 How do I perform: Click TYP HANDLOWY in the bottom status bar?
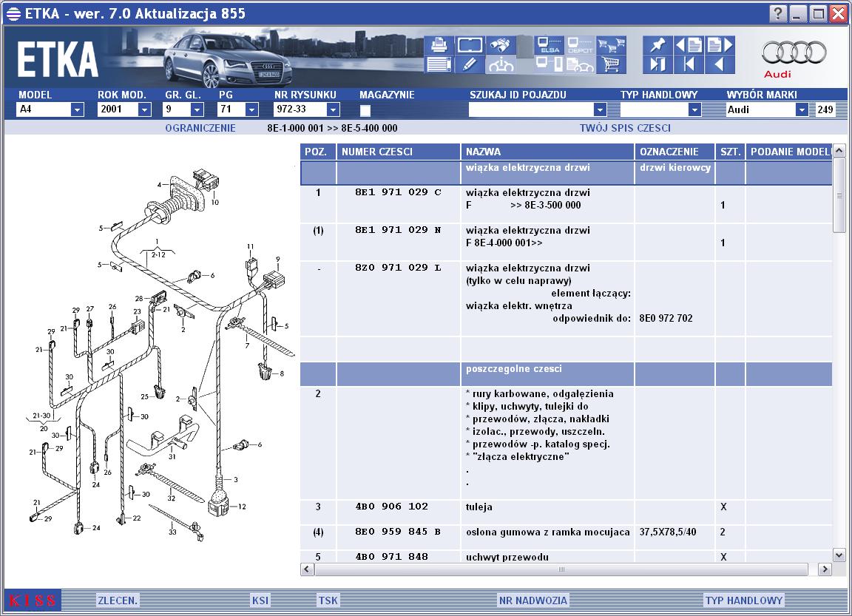click(744, 600)
